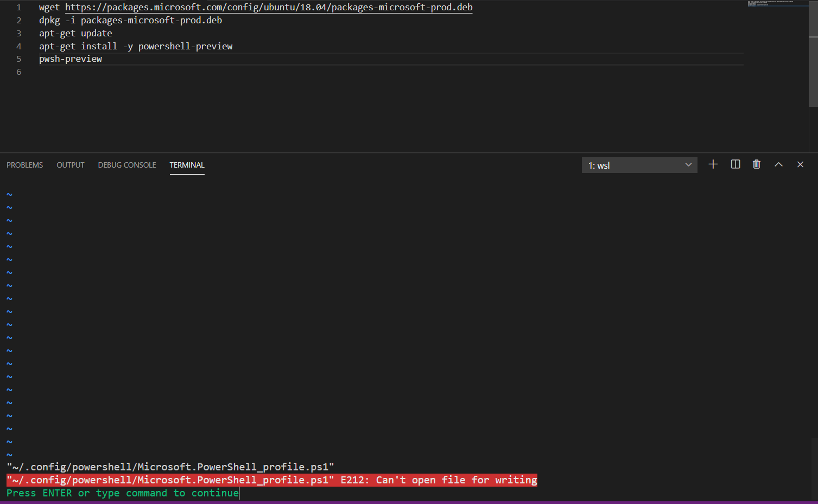Image resolution: width=818 pixels, height=504 pixels.
Task: Kill the terminal using the trash icon
Action: pos(757,164)
